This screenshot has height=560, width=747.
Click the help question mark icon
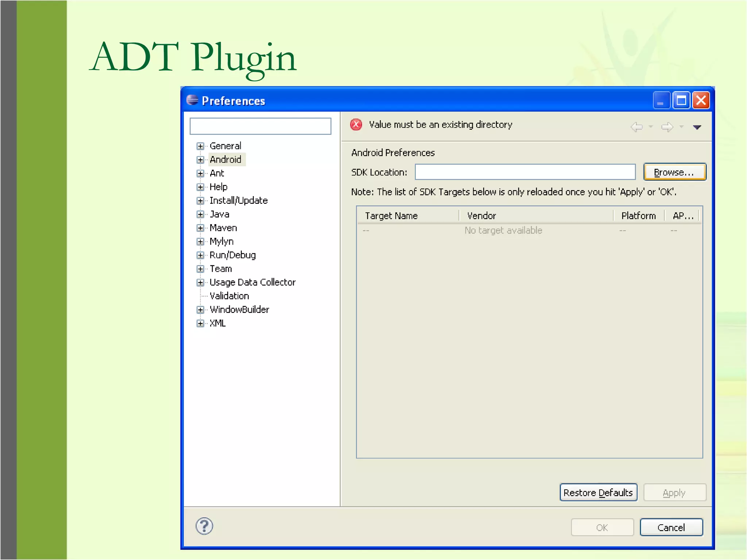click(204, 526)
